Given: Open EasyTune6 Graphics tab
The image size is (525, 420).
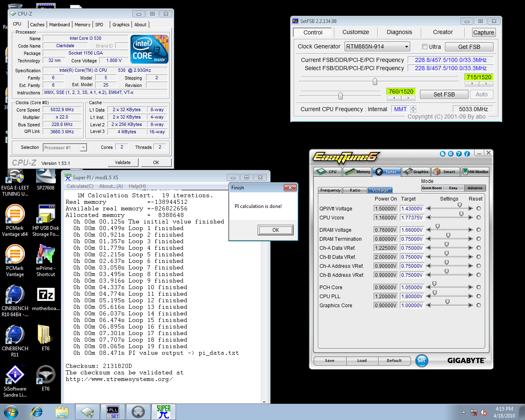Looking at the screenshot, I should [x=416, y=171].
